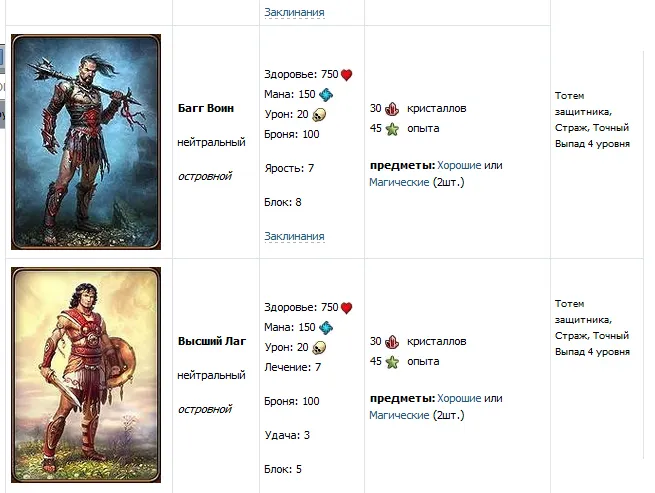Open the Заклинания link at the page top
The image size is (655, 493).
tap(294, 13)
